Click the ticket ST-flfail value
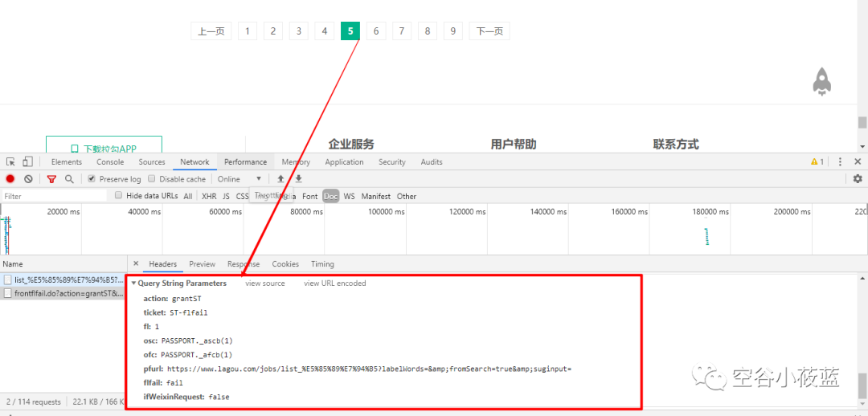Screen dimensions: 868x416 (189, 312)
